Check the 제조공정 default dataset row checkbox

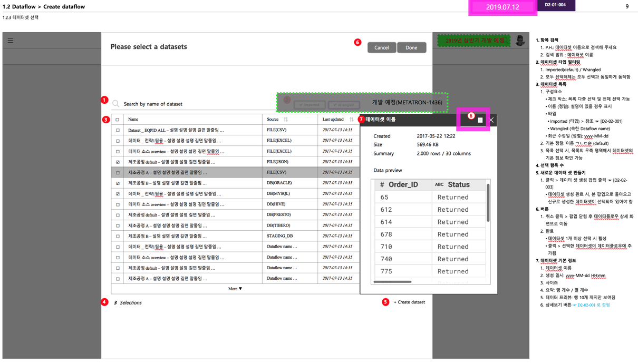pos(117,162)
